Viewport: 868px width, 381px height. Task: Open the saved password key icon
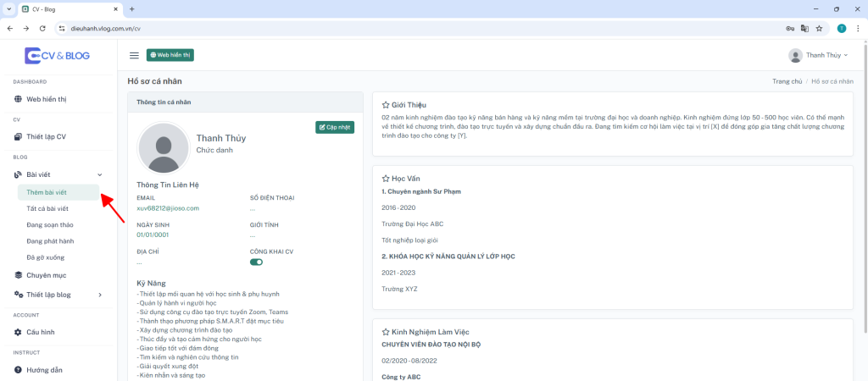coord(791,28)
